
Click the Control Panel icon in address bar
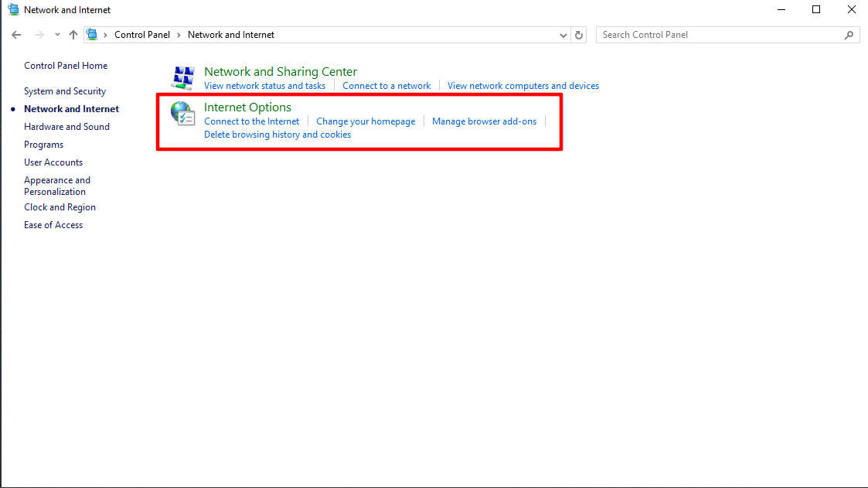pyautogui.click(x=92, y=35)
